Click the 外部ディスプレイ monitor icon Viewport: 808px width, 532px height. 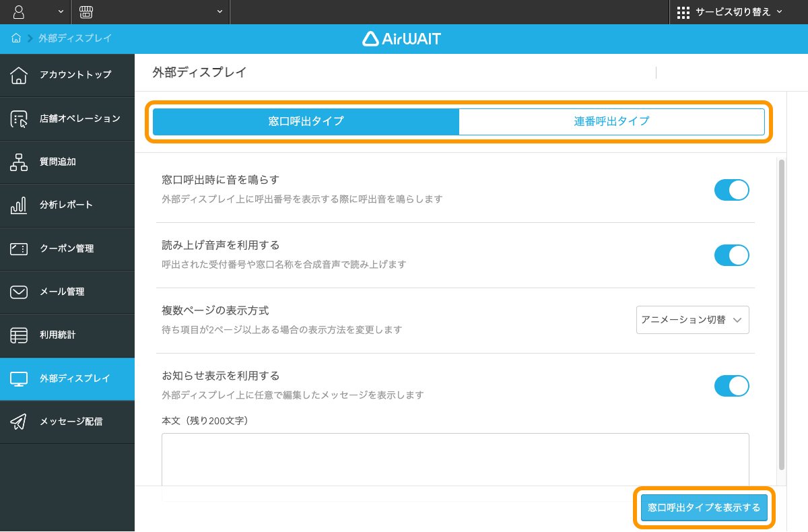click(19, 378)
